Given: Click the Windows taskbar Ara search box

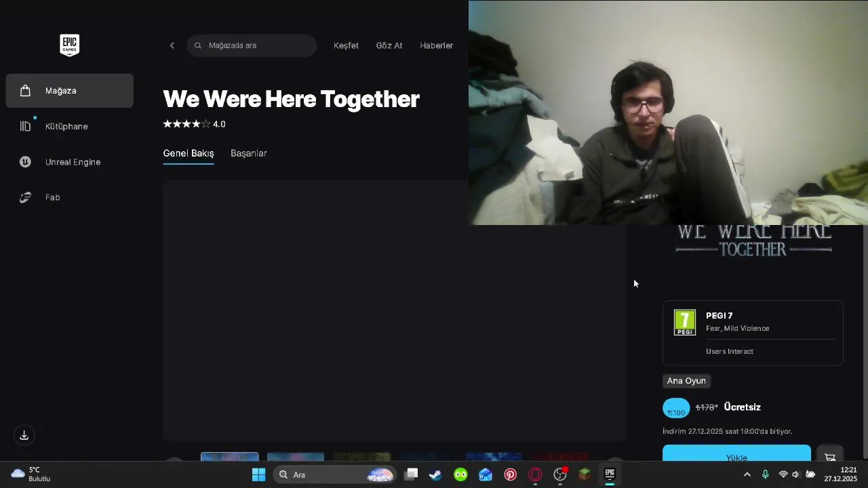Looking at the screenshot, I should click(x=334, y=474).
